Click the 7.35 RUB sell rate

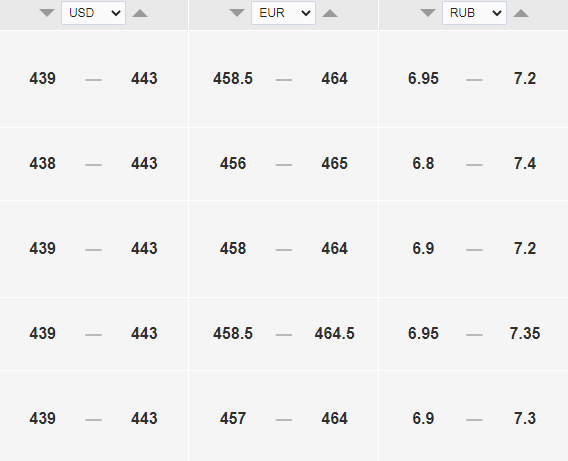(x=525, y=334)
